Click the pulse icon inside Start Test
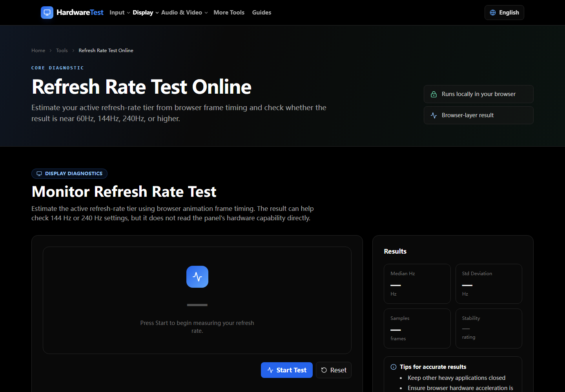565x392 pixels. [x=270, y=370]
